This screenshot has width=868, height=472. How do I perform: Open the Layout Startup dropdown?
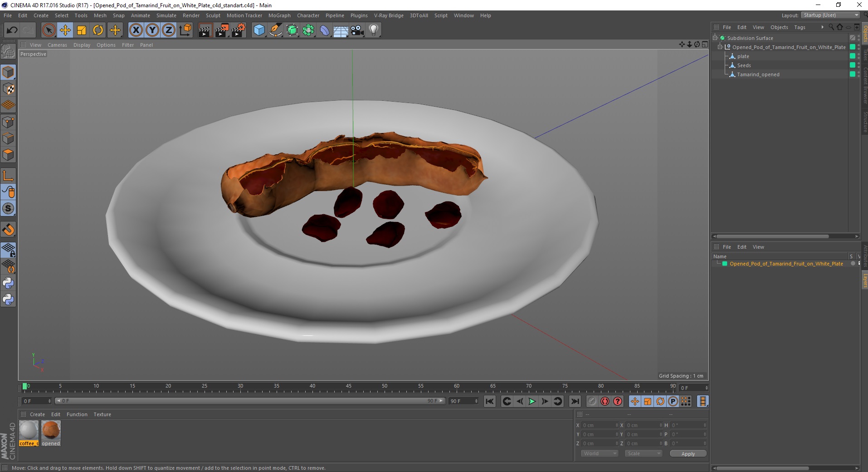click(830, 15)
